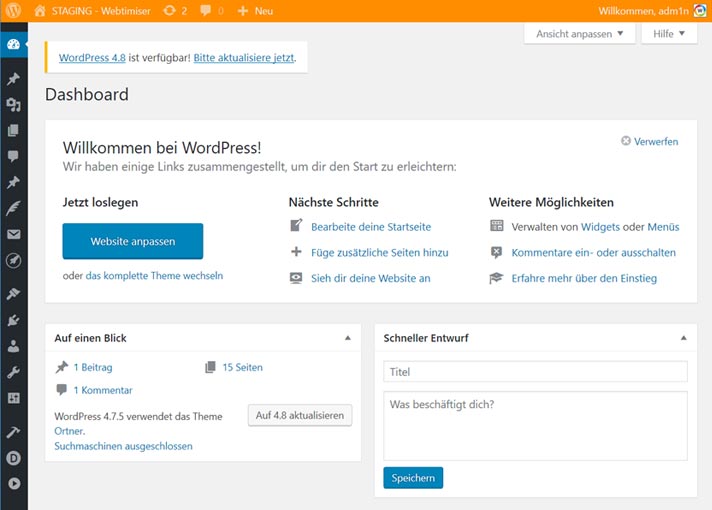Expand the Ansicht anpassen dropdown
Image resolution: width=712 pixels, height=510 pixels.
[579, 34]
